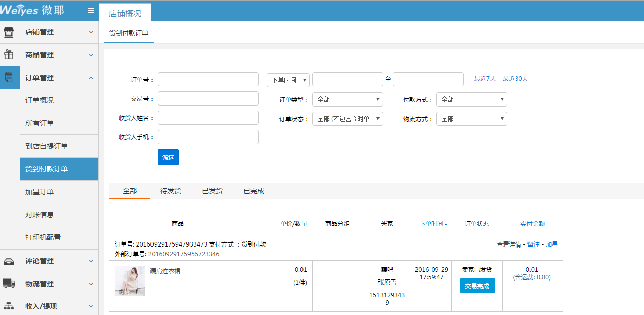Sort by the 下单时间 column header

(434, 223)
